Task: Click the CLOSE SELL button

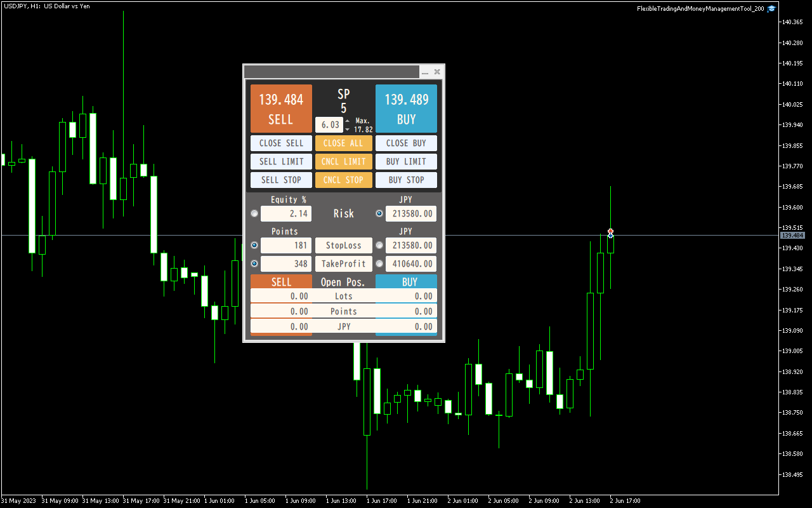Action: [281, 143]
